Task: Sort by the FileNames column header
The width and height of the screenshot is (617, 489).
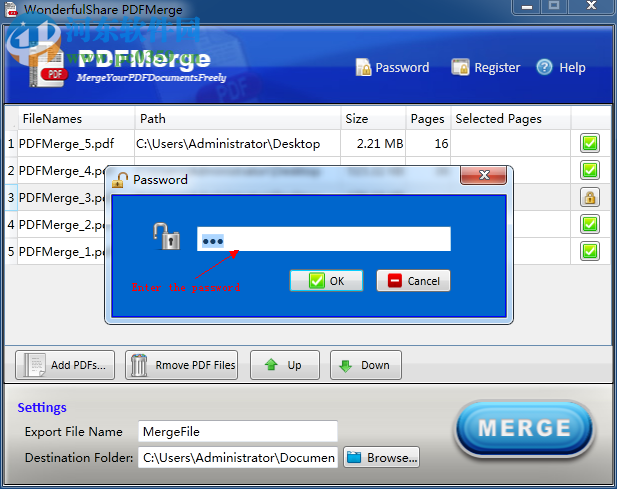Action: pyautogui.click(x=76, y=118)
